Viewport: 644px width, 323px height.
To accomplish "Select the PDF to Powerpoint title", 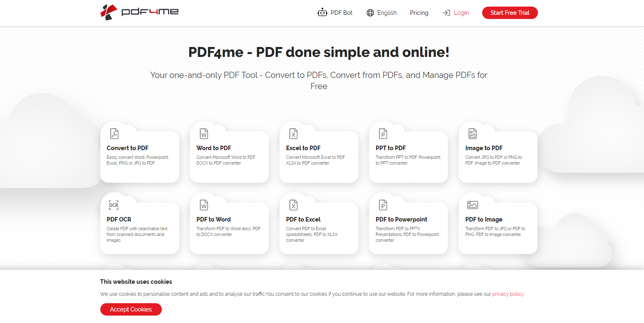I will tap(402, 219).
